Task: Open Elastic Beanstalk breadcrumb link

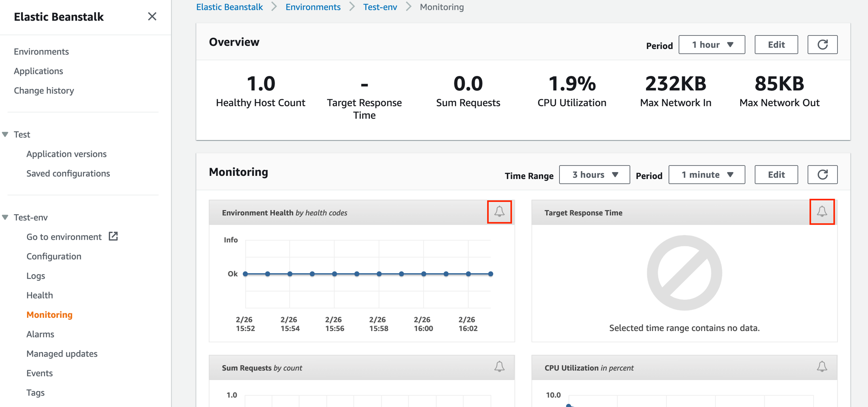Action: pos(229,7)
